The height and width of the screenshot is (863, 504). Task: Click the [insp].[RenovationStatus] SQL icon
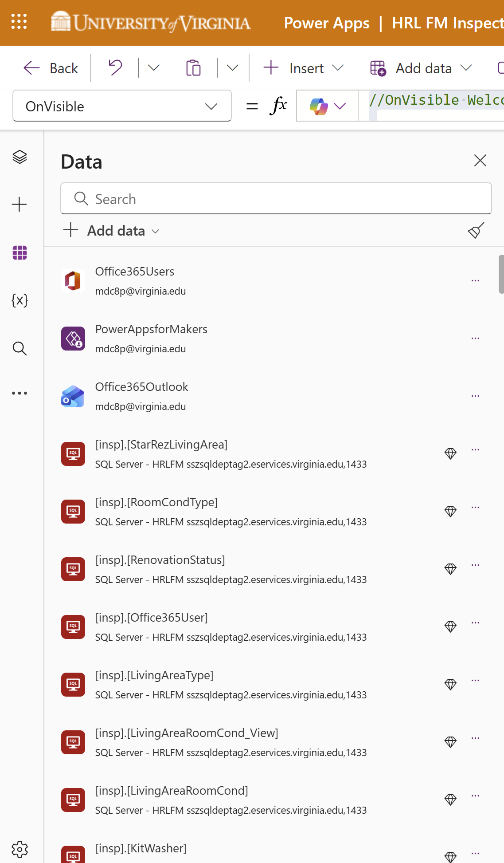click(73, 569)
